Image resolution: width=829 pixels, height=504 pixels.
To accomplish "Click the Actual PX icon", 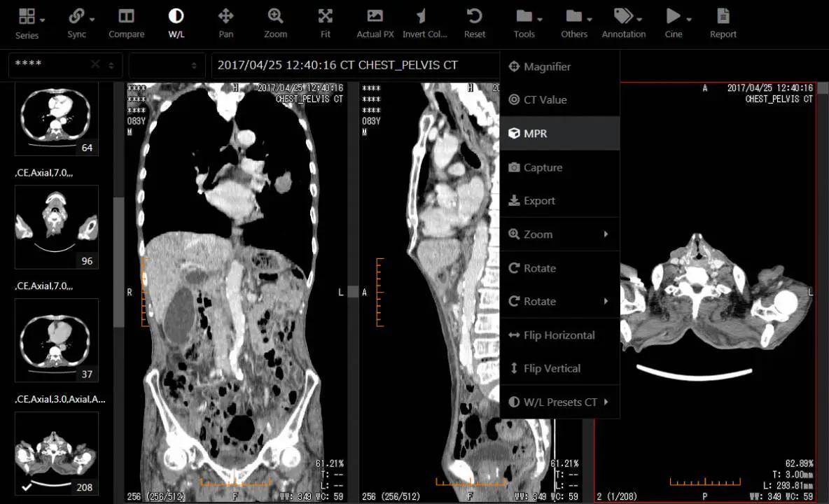I will [375, 22].
